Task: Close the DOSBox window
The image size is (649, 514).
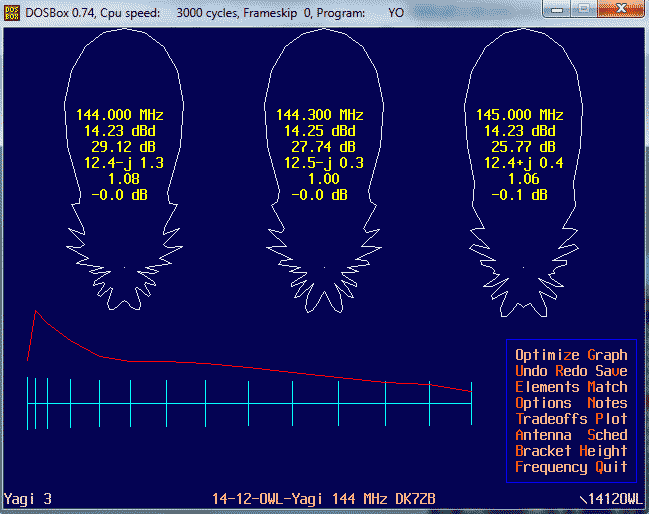Action: 621,9
